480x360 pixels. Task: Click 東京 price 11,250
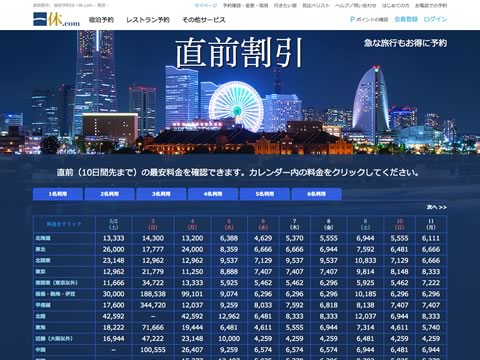tap(192, 272)
